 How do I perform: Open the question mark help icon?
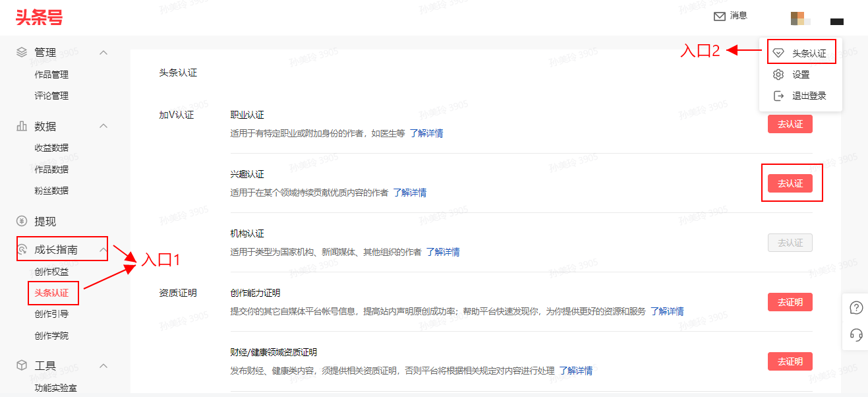pyautogui.click(x=856, y=308)
